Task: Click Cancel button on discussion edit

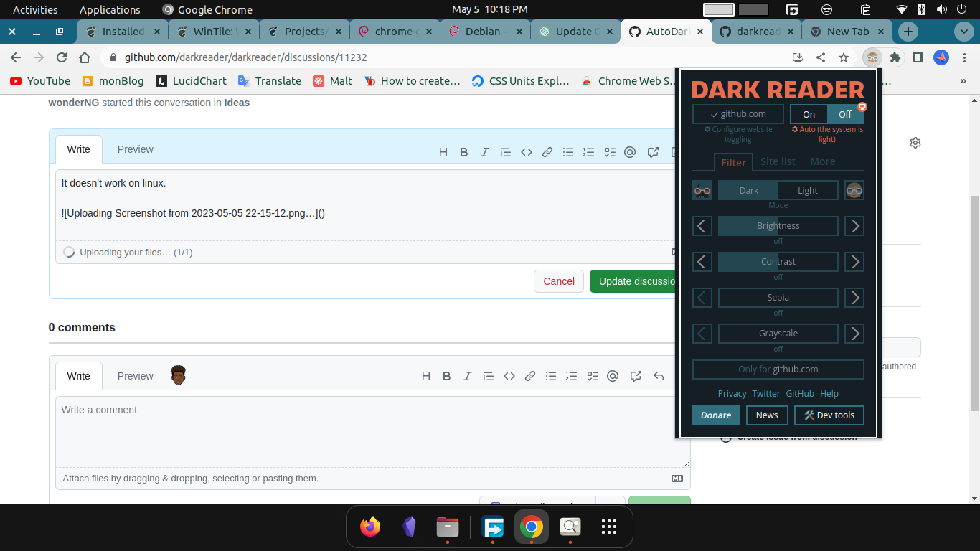Action: pos(559,281)
